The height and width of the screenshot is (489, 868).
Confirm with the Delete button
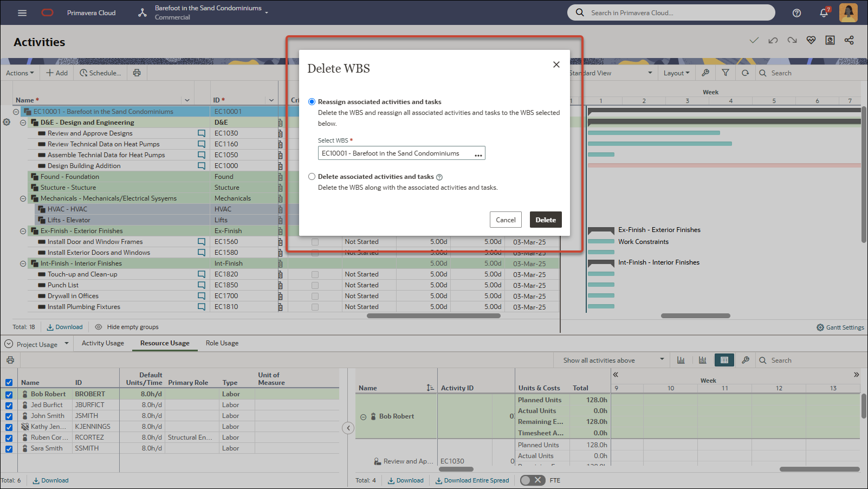(546, 220)
